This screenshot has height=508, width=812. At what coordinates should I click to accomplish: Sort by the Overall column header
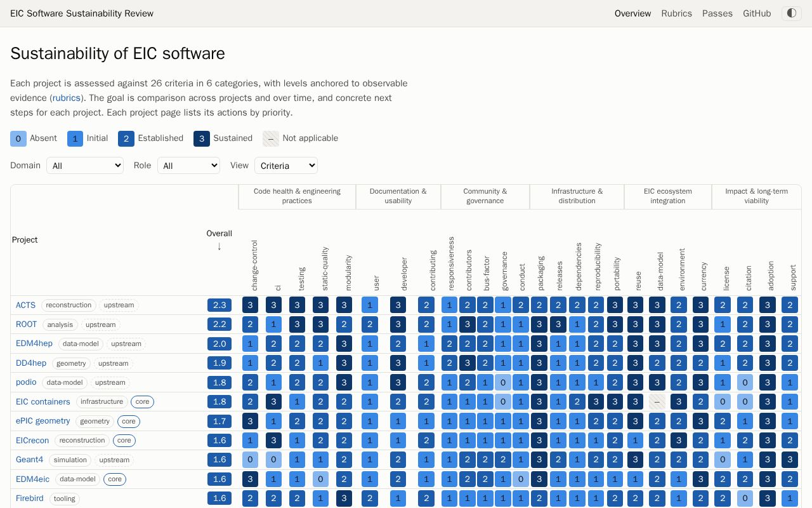(219, 239)
